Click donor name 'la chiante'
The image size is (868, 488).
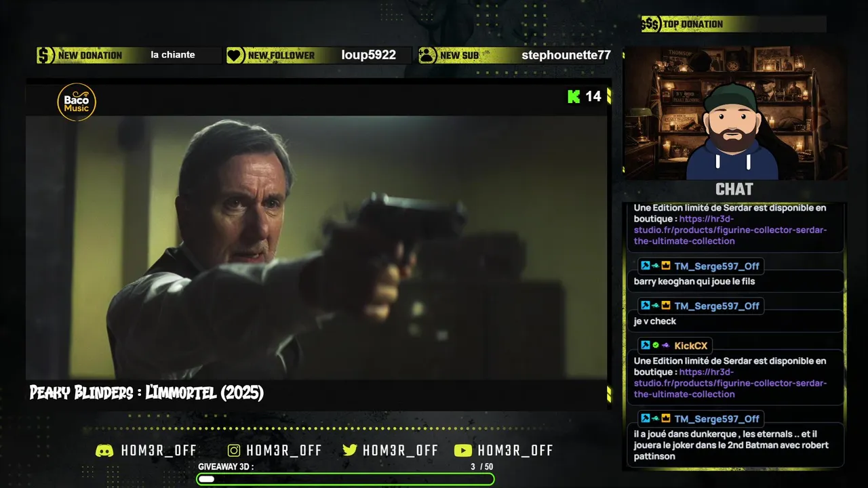pos(173,55)
